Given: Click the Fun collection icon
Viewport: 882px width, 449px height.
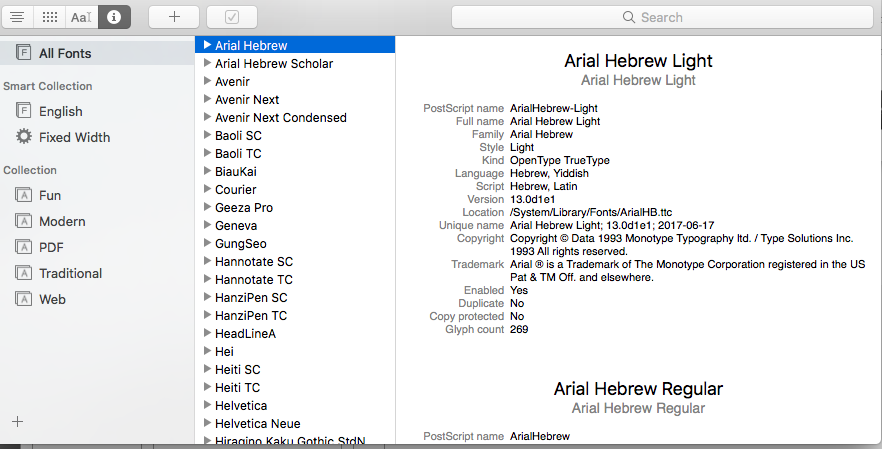Looking at the screenshot, I should tap(23, 195).
